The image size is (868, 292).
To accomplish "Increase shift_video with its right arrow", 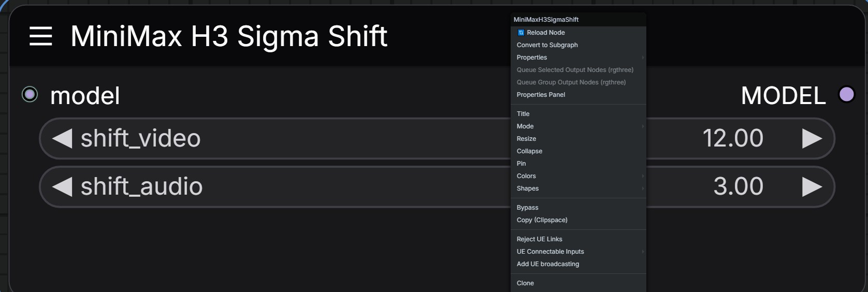I will (x=812, y=138).
